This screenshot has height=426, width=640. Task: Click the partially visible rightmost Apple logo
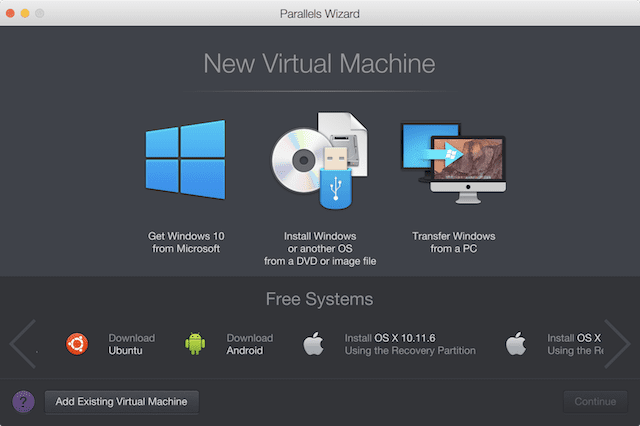(516, 345)
